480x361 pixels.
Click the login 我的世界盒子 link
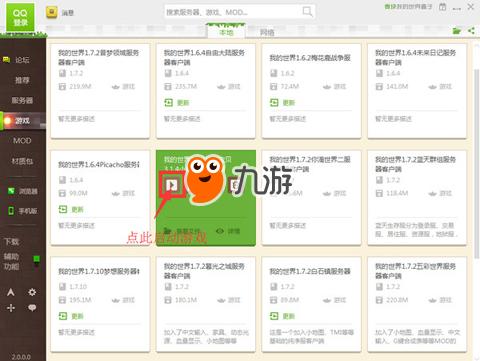408,6
